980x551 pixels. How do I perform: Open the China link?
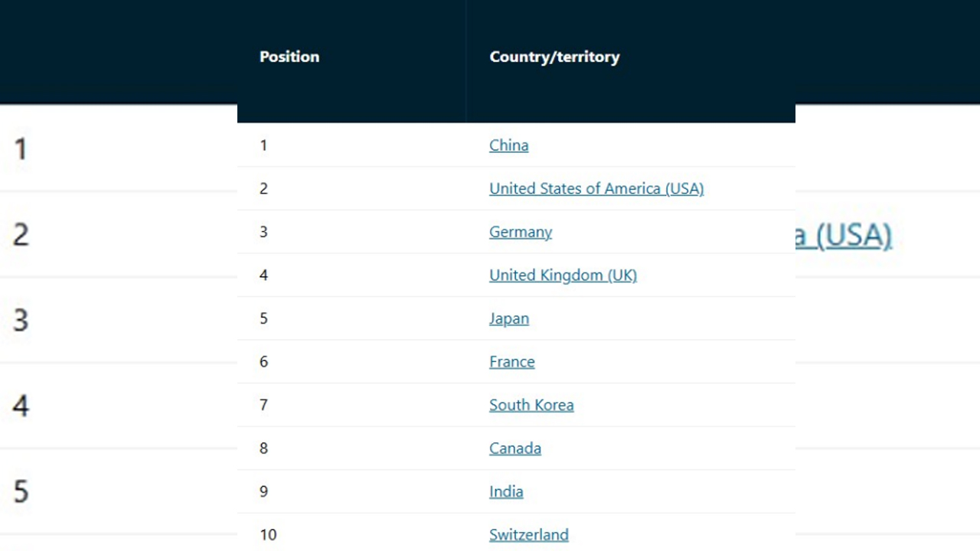click(x=508, y=145)
